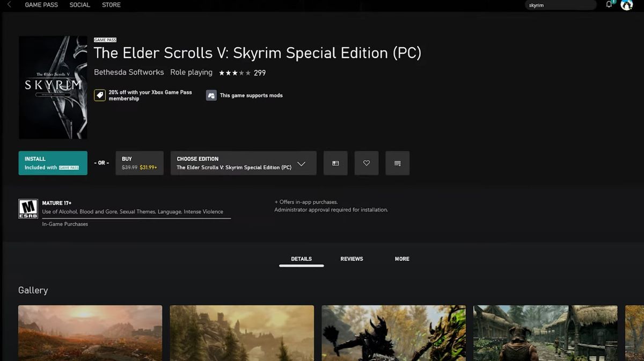
Task: Buy the game for $31.99
Action: (139, 163)
